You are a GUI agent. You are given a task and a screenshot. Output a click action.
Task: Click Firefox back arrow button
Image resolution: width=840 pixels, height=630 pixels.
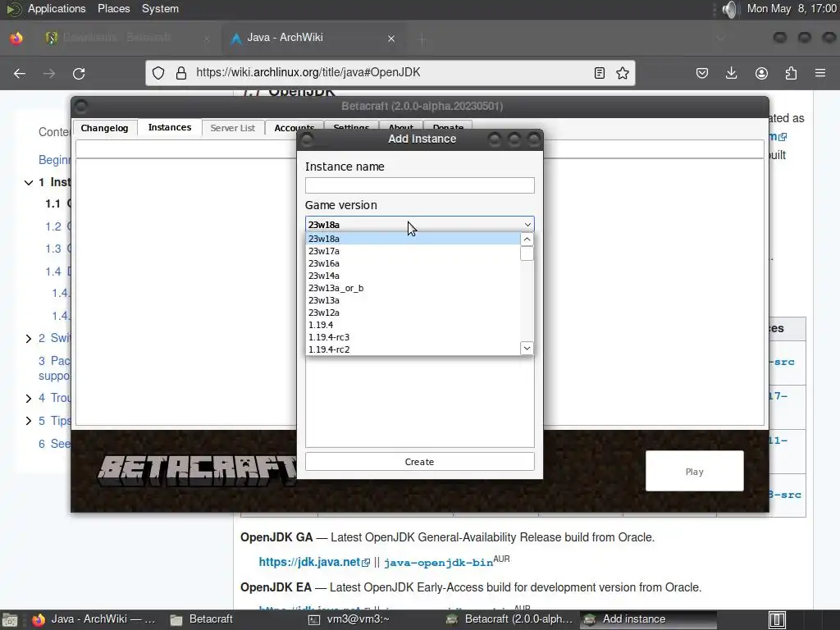click(x=20, y=73)
